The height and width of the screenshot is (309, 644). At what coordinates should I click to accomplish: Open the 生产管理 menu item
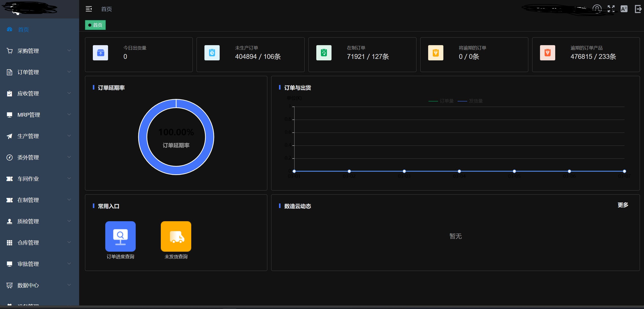point(40,136)
